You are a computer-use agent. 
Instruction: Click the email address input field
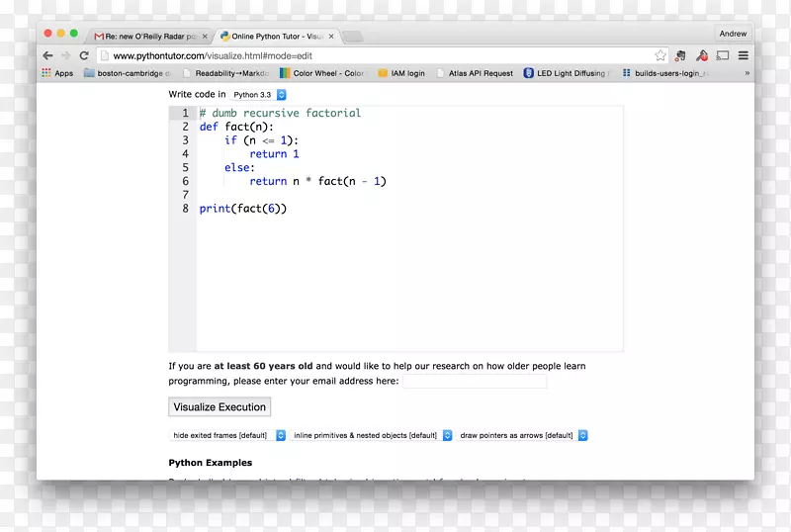[475, 381]
